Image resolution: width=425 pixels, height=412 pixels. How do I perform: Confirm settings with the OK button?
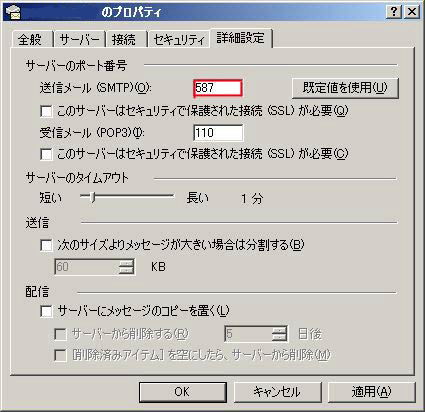point(182,392)
